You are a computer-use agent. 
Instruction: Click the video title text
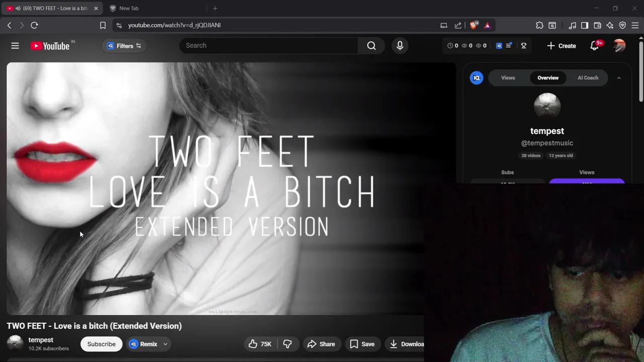[94, 326]
